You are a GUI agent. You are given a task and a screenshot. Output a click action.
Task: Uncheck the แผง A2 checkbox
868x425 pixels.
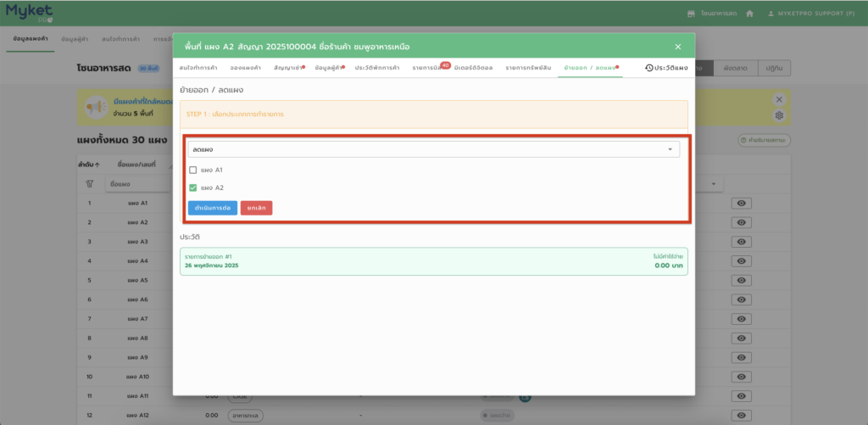193,187
